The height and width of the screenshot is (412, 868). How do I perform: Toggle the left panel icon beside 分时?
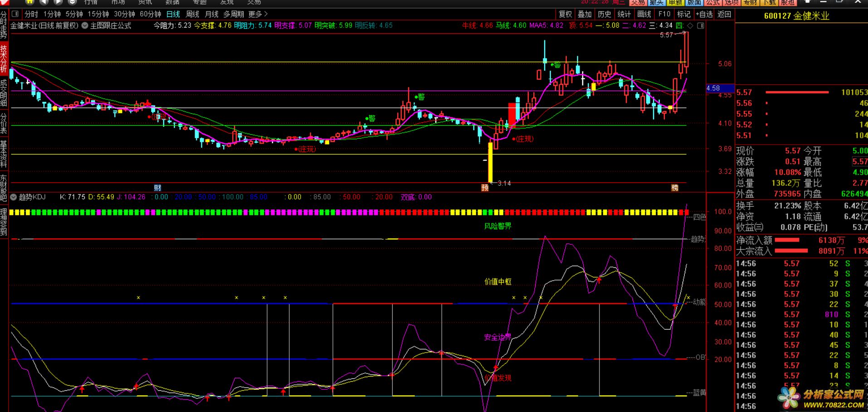tap(15, 14)
